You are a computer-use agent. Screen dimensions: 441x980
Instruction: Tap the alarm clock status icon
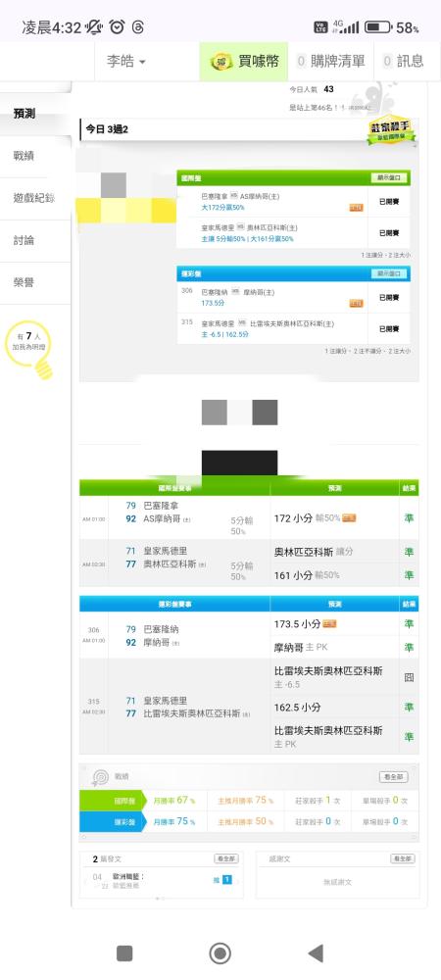coord(117,26)
